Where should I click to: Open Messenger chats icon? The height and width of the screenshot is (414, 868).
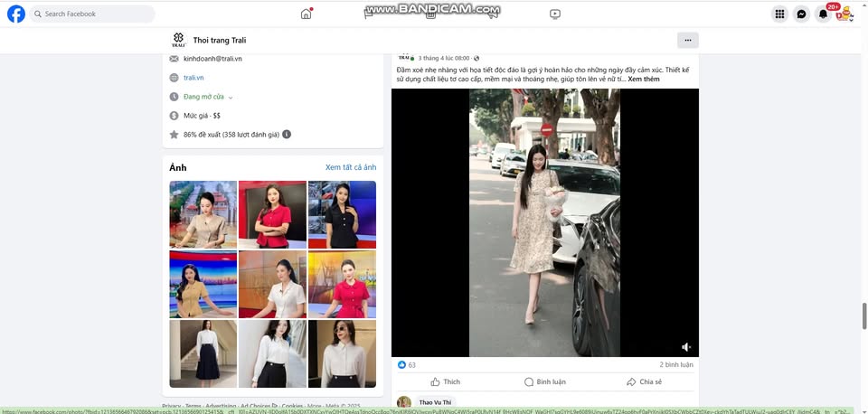[801, 14]
